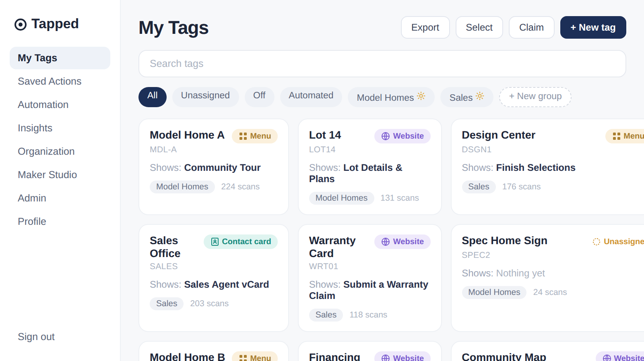The image size is (644, 361).
Task: Open the Profile page
Action: point(60,222)
